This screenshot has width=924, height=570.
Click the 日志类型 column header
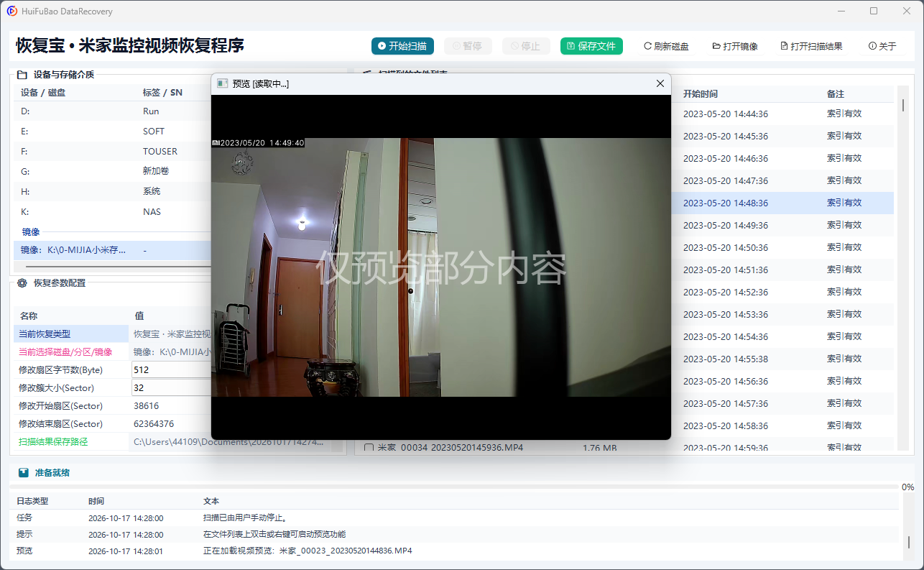[x=32, y=501]
